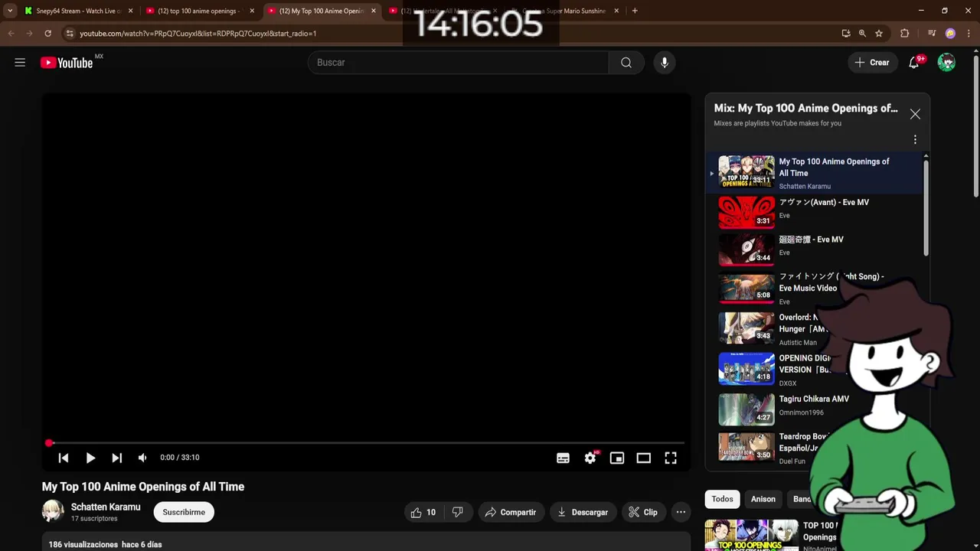View site information icon in address bar
The height and width of the screenshot is (551, 980).
click(69, 34)
